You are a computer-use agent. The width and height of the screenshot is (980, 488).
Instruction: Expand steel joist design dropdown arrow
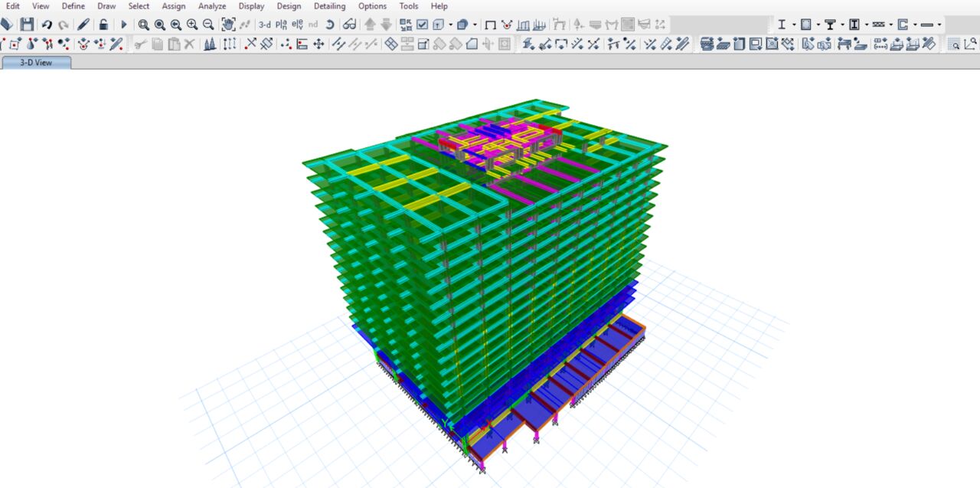(x=891, y=25)
